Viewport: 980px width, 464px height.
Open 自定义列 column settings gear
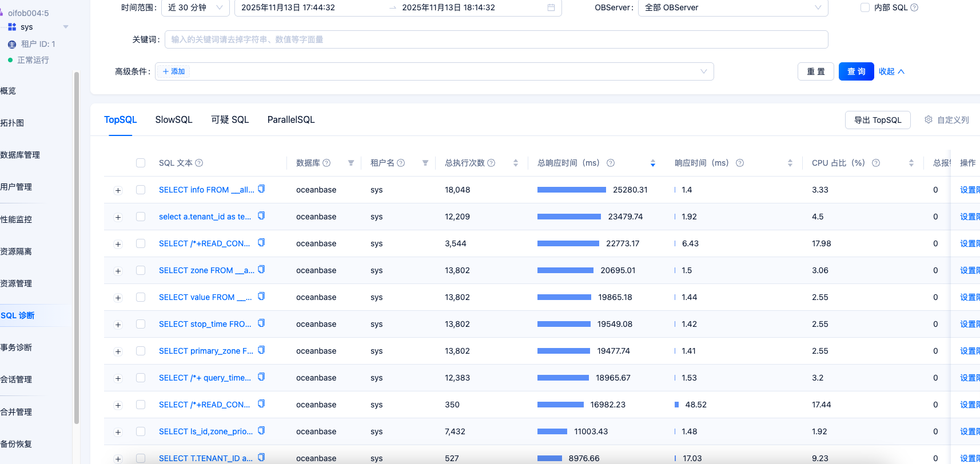(929, 119)
